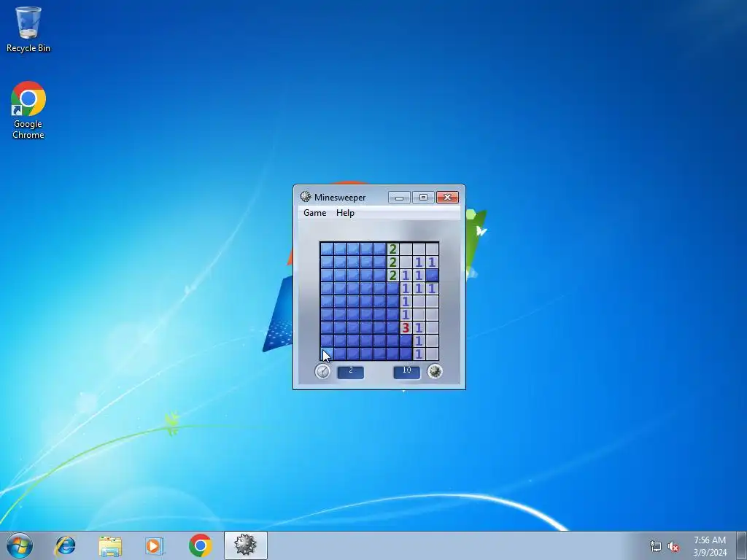Uncover the covered tile directly below the 3
This screenshot has height=560, width=747.
[406, 341]
